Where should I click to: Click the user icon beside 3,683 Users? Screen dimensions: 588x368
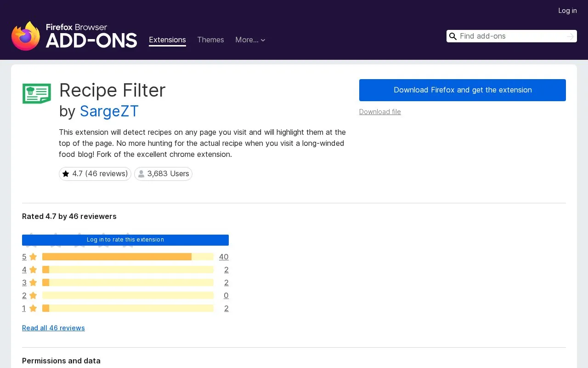click(141, 174)
